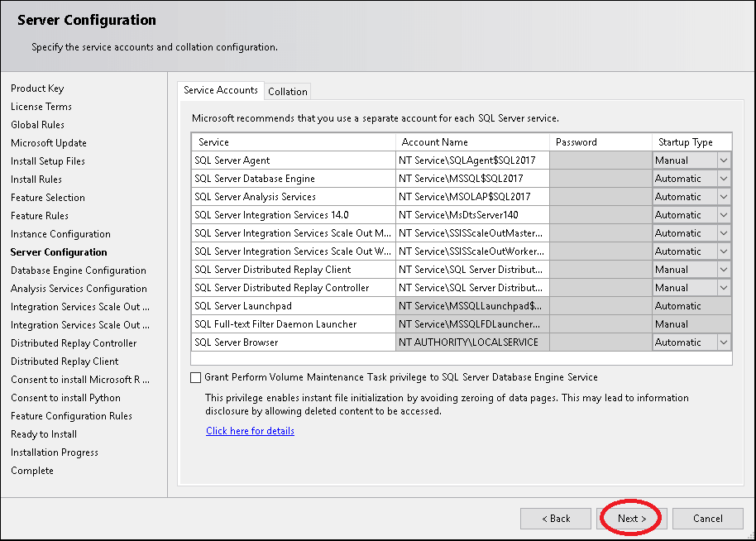Select the Analysis Services Configuration step
756x541 pixels.
click(x=79, y=289)
